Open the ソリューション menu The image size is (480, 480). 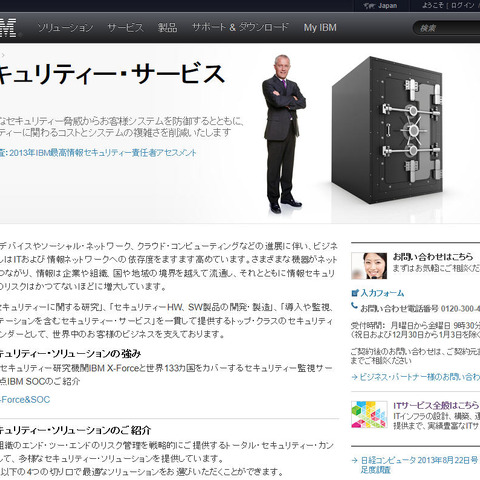tap(65, 27)
